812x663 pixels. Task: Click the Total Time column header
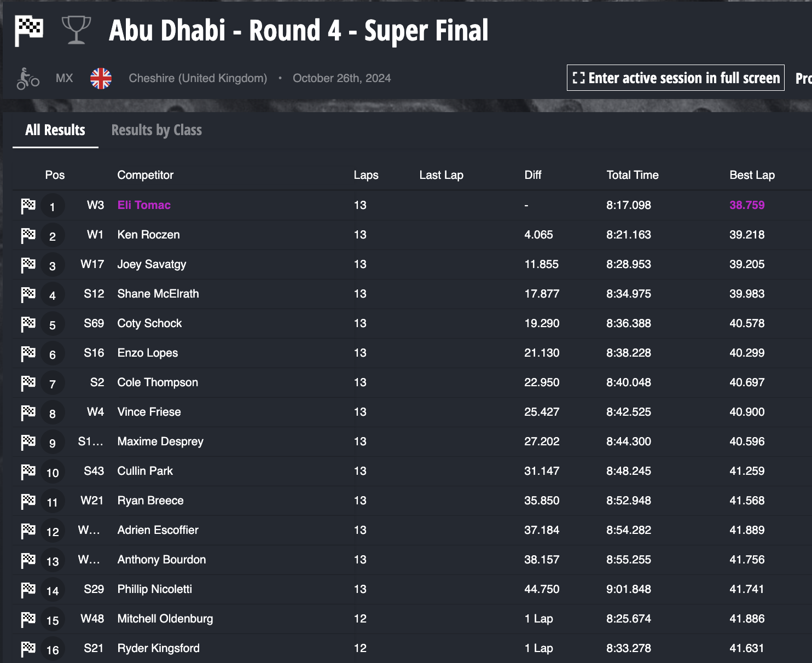(x=632, y=175)
